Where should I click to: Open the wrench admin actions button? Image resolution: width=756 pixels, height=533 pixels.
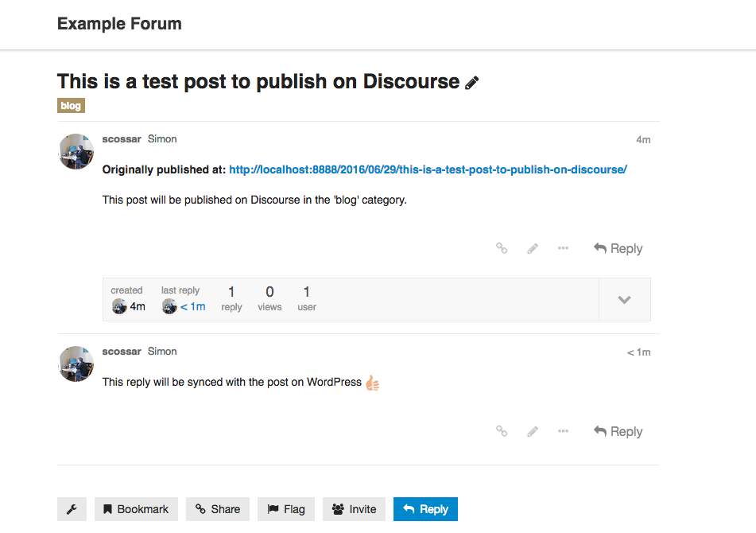pos(72,509)
